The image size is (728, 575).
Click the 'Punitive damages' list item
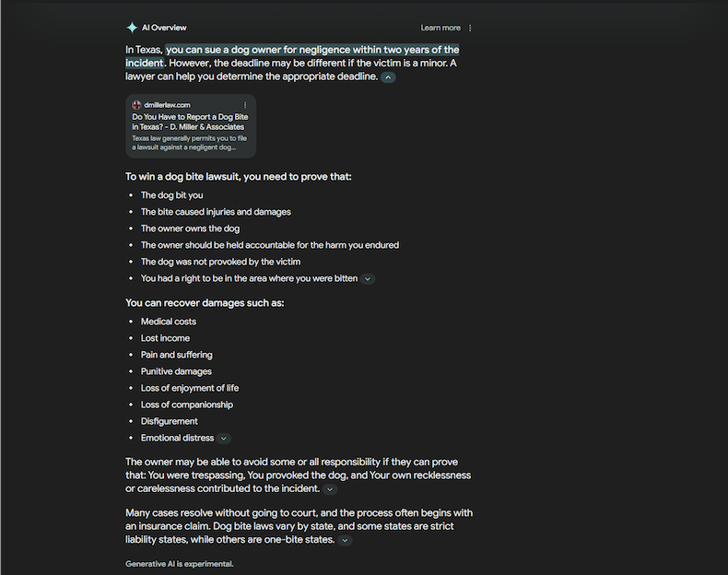176,371
